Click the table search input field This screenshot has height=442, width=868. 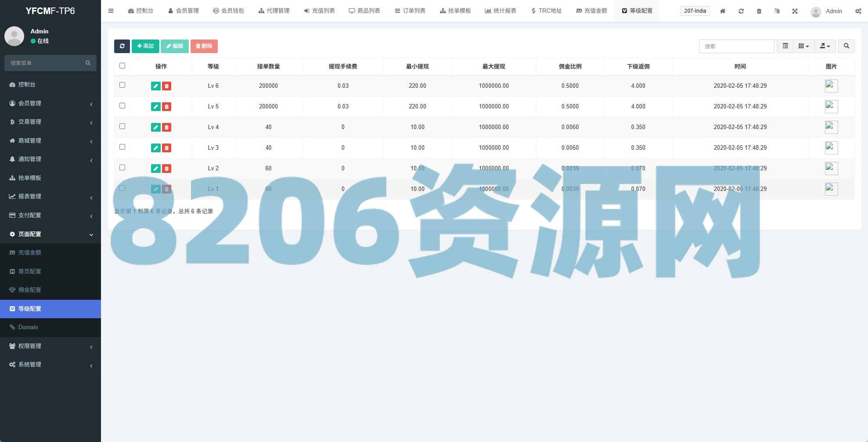coord(736,46)
